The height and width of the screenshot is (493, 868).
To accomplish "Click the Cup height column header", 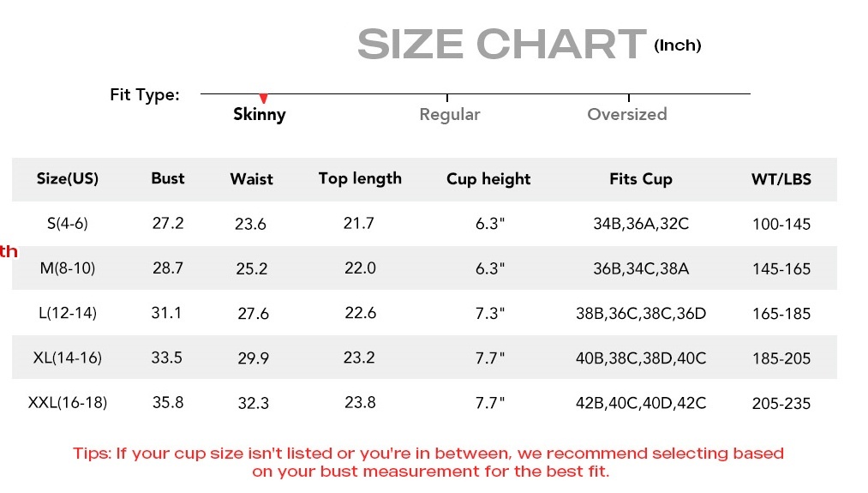I will point(488,179).
